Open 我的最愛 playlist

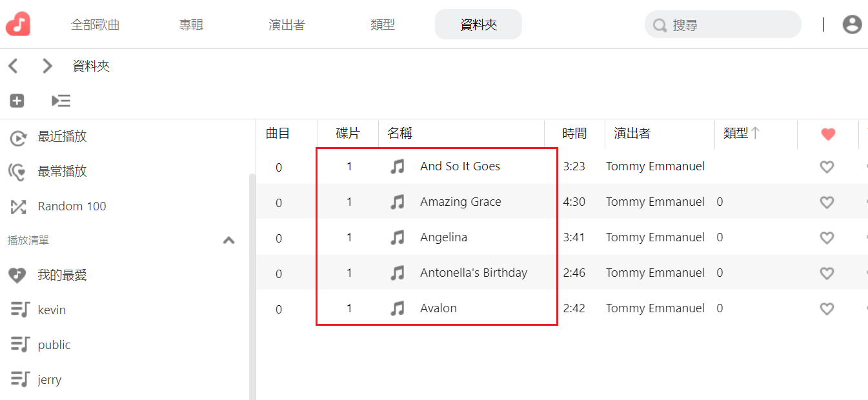62,275
